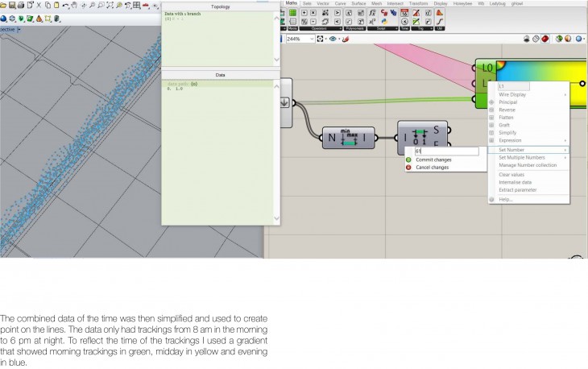Click the Cut scissors icon
Viewport: 588px width, 369px height.
click(39, 5)
